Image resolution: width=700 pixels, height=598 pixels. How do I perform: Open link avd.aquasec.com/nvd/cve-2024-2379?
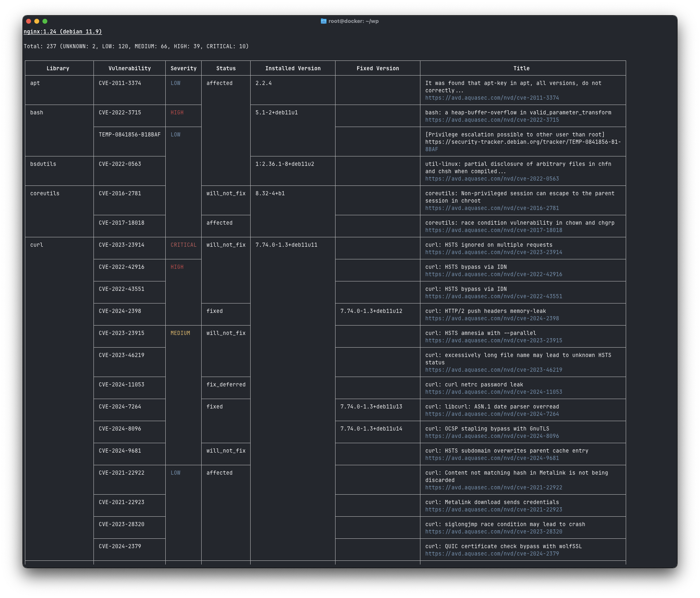click(x=492, y=554)
